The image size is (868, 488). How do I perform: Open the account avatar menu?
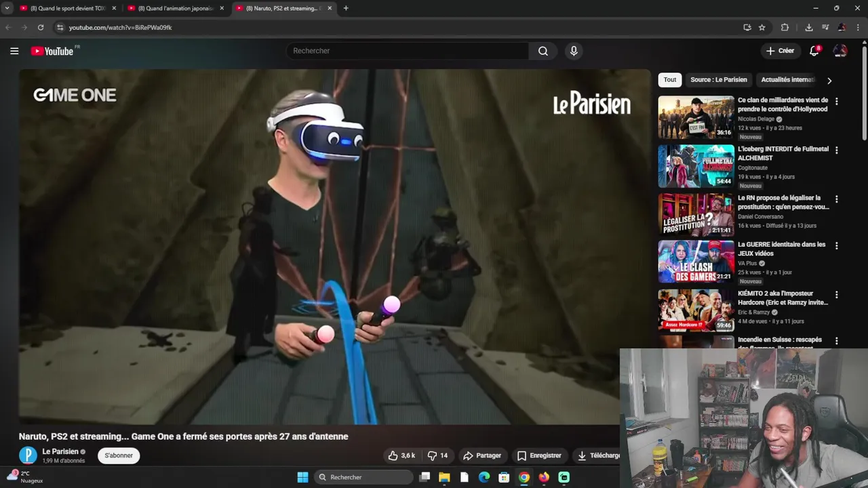tap(840, 51)
